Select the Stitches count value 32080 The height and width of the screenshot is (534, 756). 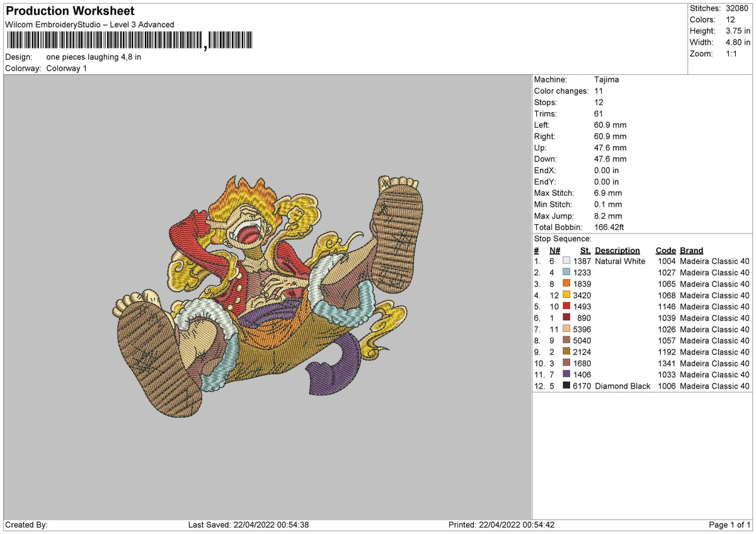[738, 8]
